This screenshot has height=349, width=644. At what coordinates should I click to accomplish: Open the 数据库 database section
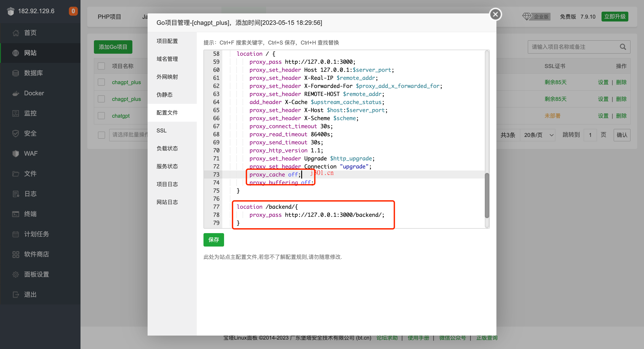pos(34,73)
